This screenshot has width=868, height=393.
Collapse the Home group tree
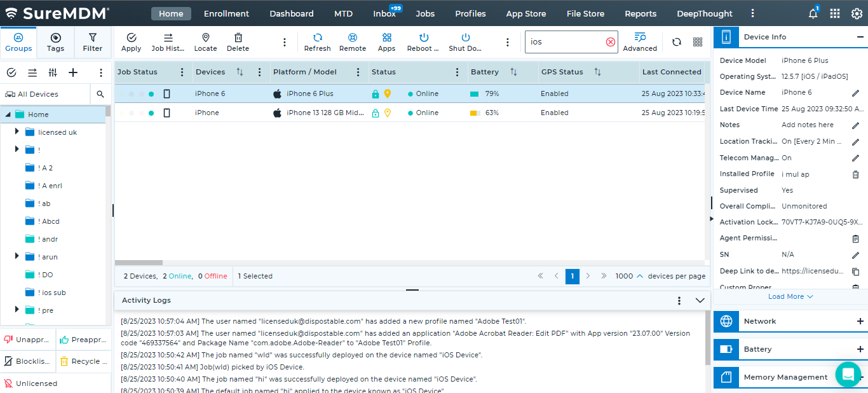[x=8, y=114]
